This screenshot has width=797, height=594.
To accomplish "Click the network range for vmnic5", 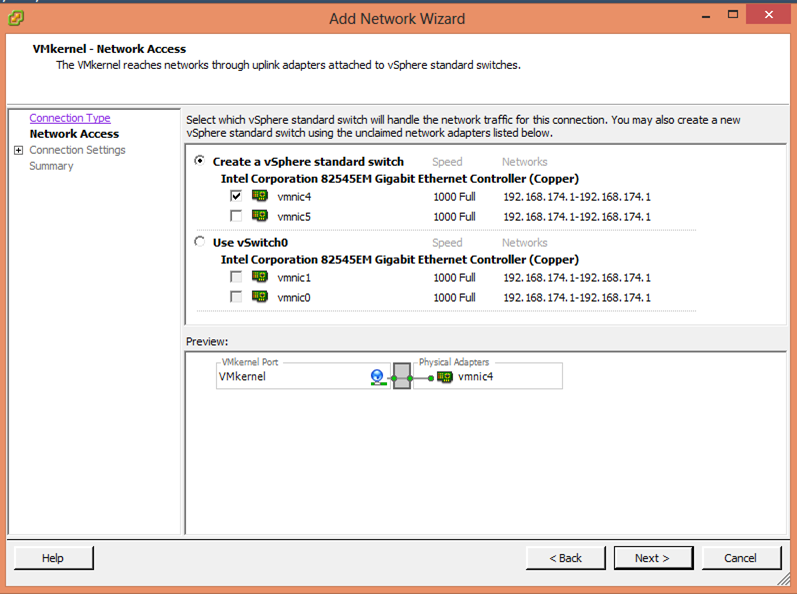I will tap(577, 216).
